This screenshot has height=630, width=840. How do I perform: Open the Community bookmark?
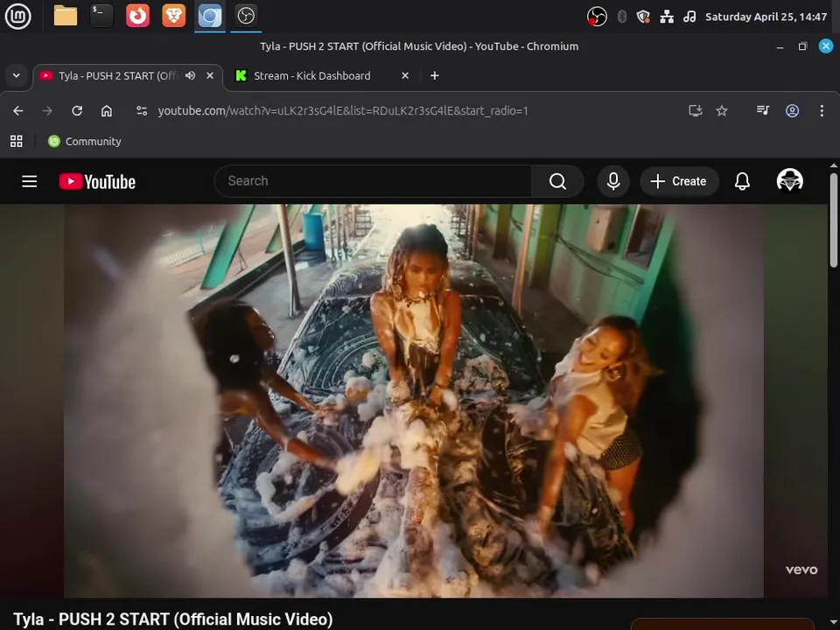[85, 142]
